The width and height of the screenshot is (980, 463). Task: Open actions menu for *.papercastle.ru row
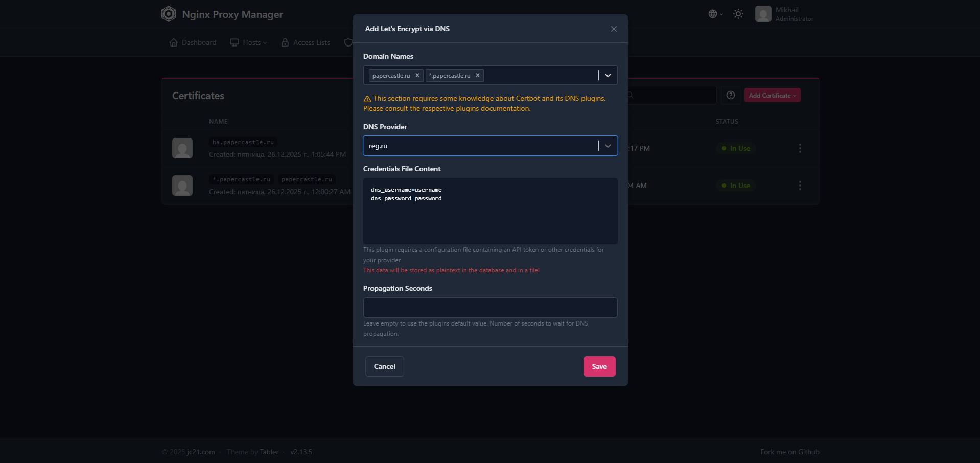pyautogui.click(x=800, y=186)
